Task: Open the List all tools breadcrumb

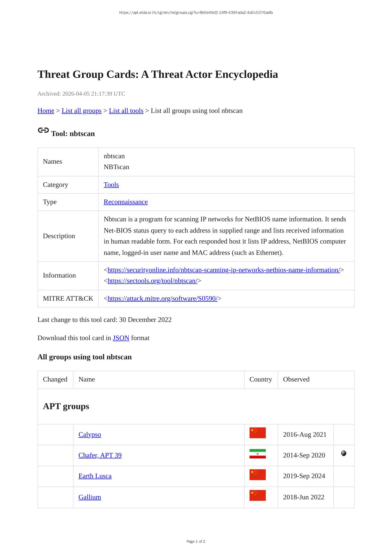Action: [x=126, y=111]
